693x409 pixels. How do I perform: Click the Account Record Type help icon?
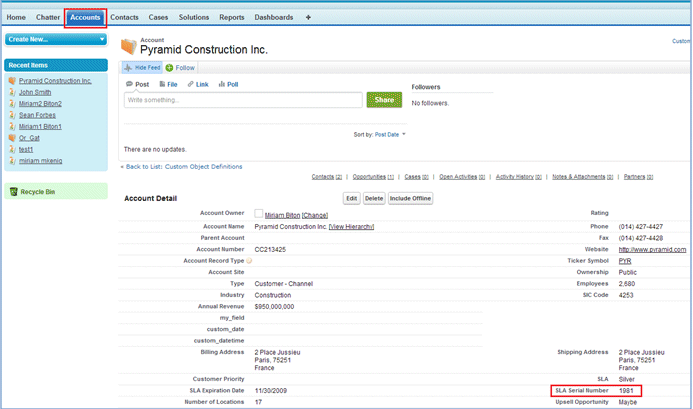click(249, 261)
